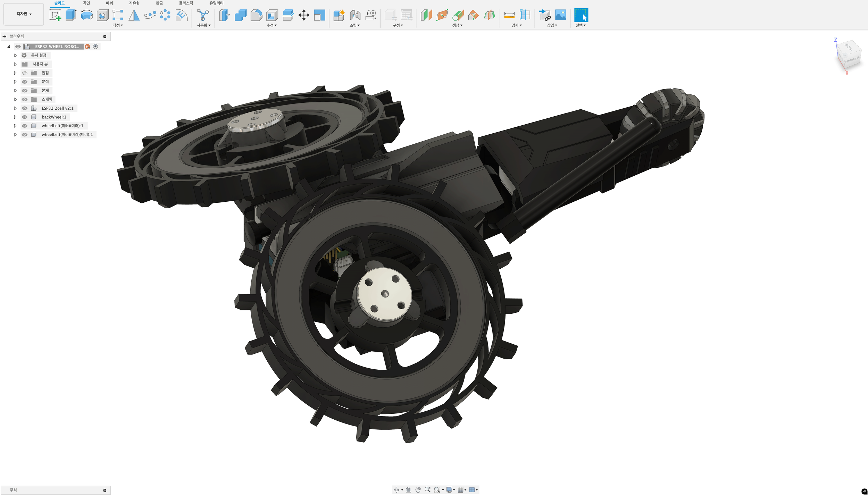Click the Extrude tool icon
The image size is (868, 495).
coord(71,15)
